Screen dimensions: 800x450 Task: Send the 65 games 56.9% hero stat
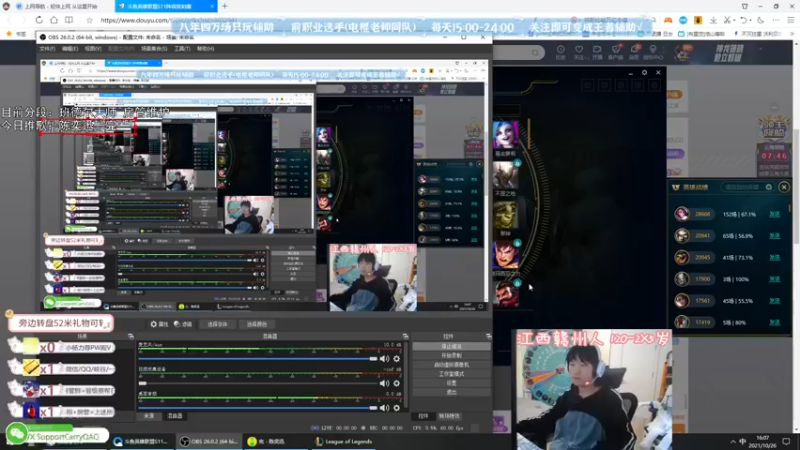774,236
